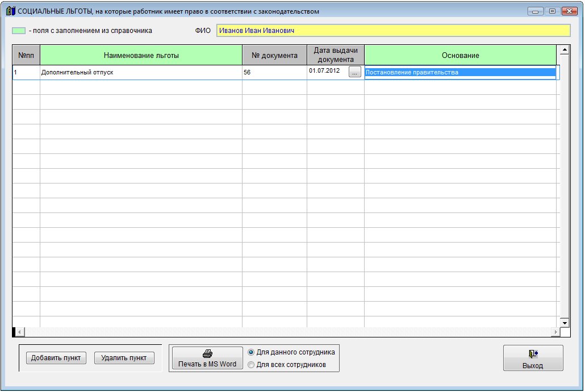This screenshot has width=585, height=392.
Task: Close the СОЦИАЛЬНЫЕ ЛЬГОТЫ window
Action: point(569,11)
